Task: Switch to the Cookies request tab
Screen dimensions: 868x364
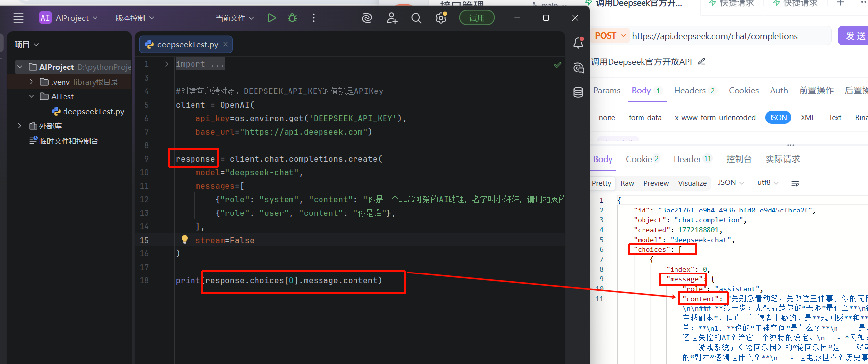Action: pos(743,91)
